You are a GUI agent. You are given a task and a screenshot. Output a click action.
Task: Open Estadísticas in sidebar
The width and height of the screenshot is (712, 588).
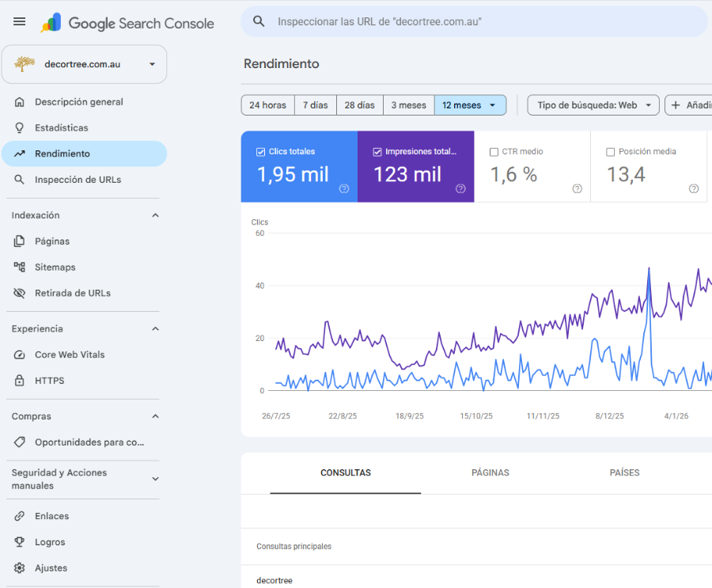point(85,127)
